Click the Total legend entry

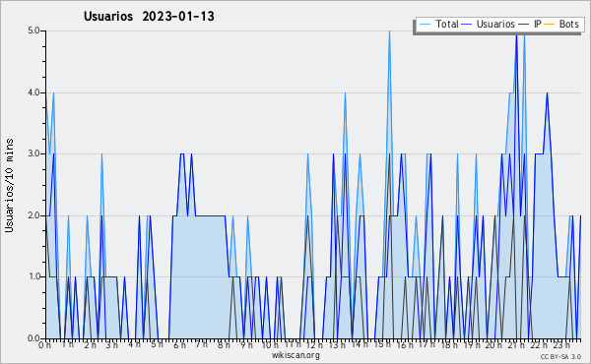tap(438, 24)
